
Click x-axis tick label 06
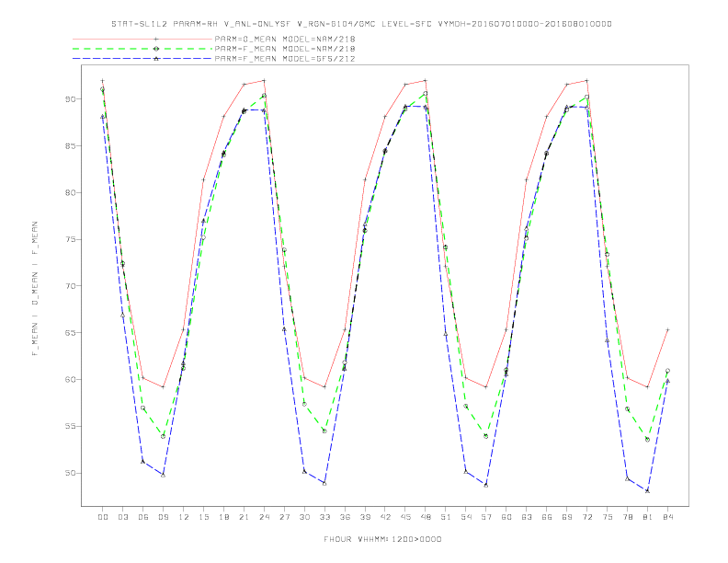click(143, 517)
